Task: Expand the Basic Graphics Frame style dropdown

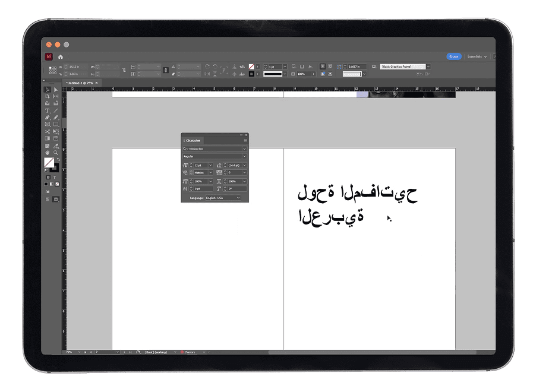Action: [x=428, y=67]
